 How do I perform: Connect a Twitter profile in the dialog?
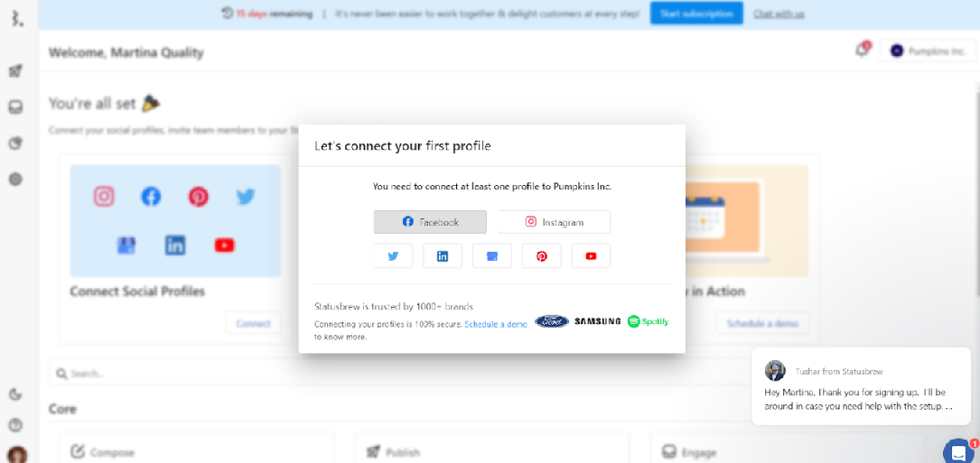[x=393, y=256]
